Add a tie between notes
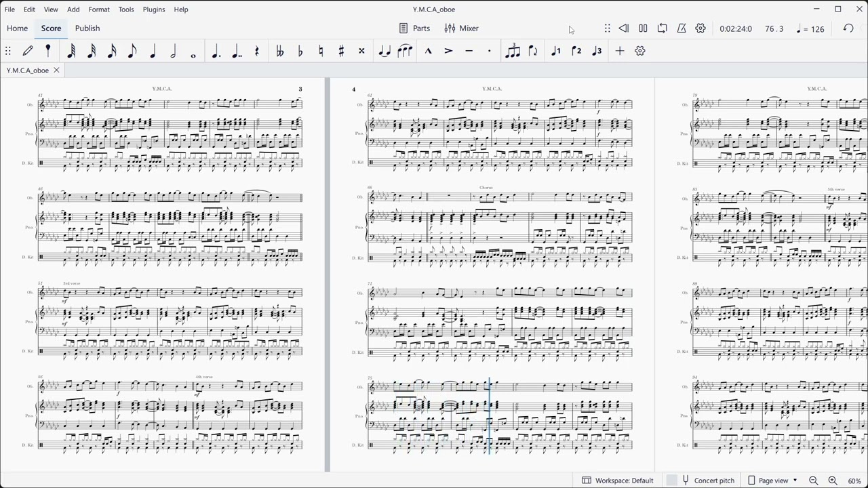The height and width of the screenshot is (488, 868). pos(384,51)
